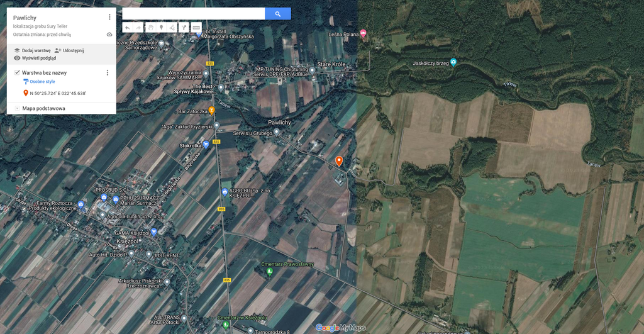
Task: Select the add directions tool
Action: tap(184, 28)
